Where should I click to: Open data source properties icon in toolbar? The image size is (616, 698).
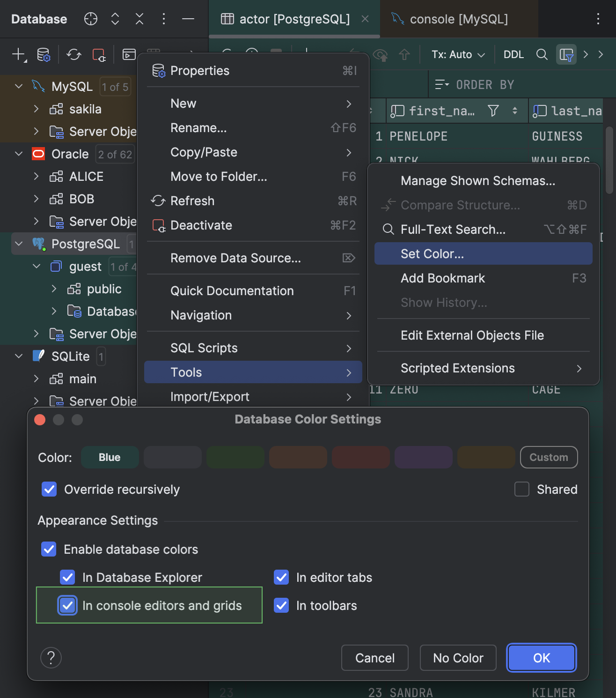[44, 55]
